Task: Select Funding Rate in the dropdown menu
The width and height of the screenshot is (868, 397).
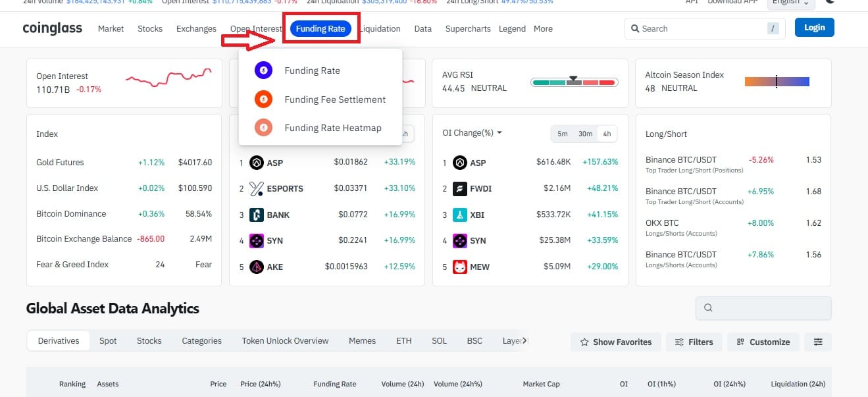Action: pyautogui.click(x=312, y=70)
